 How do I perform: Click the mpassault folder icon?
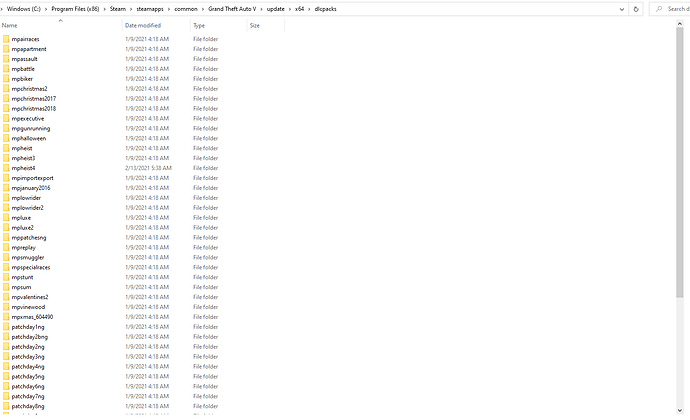point(6,59)
